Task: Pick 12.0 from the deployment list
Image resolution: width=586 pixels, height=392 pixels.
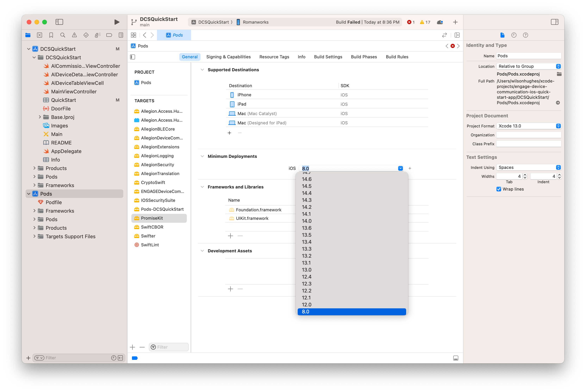Action: pos(352,304)
